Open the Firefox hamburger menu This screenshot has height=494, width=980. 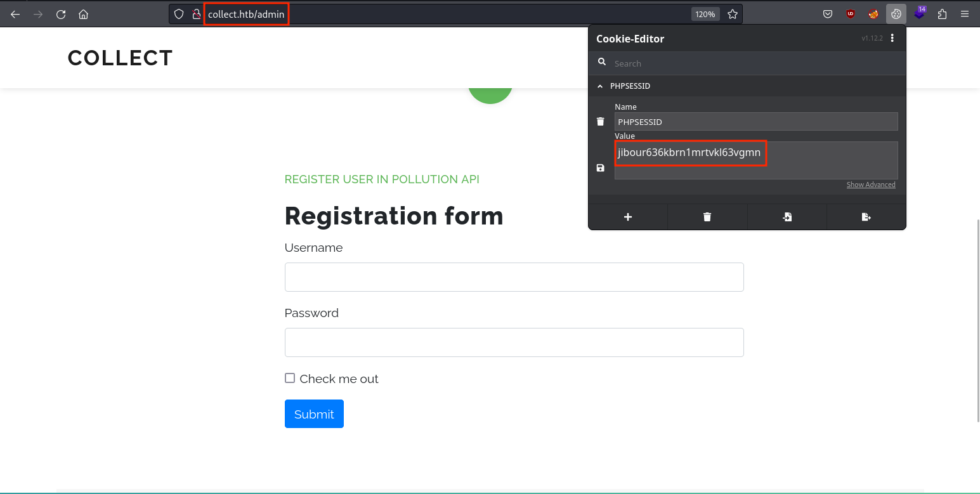[965, 14]
